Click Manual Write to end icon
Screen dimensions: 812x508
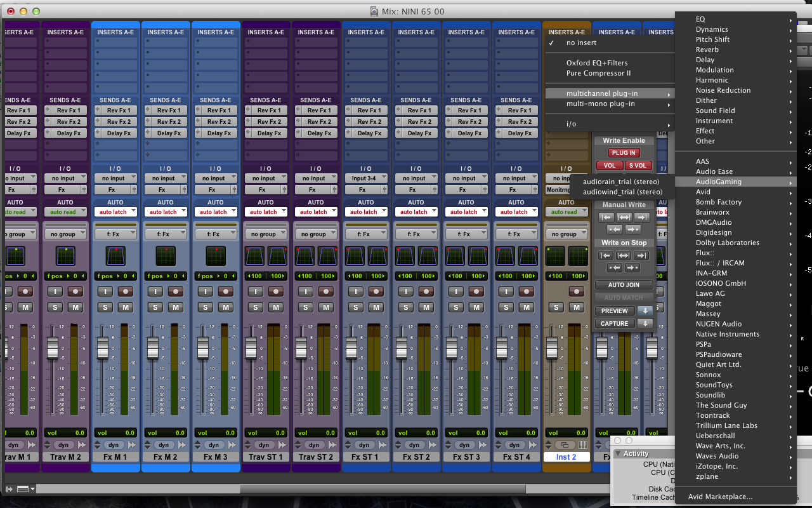point(641,217)
